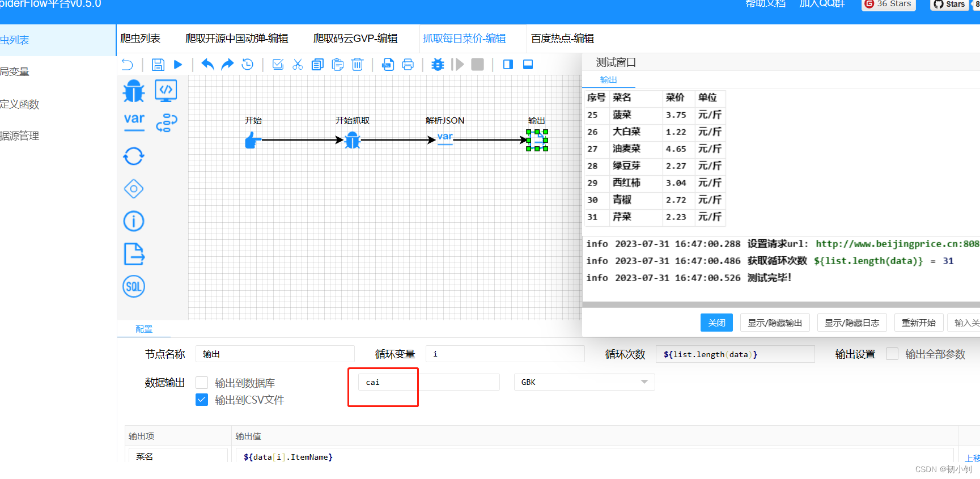Start debug mode with the toolbar bug icon

pos(438,65)
